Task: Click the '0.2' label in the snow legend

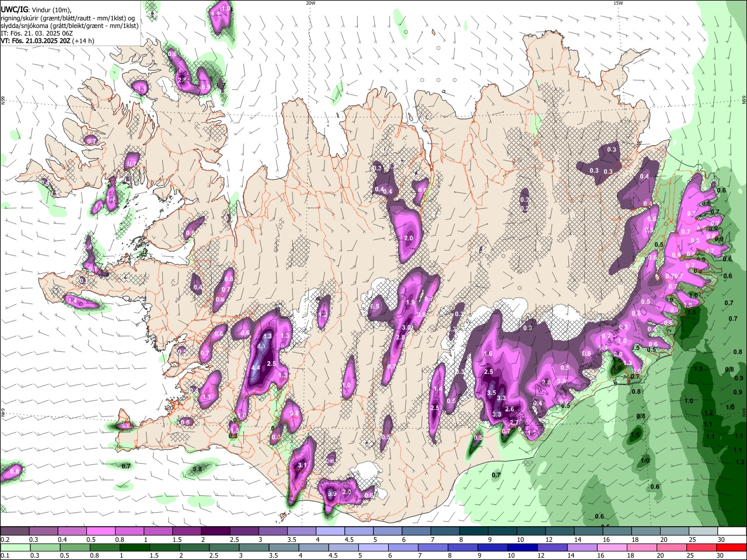Action: click(5, 540)
